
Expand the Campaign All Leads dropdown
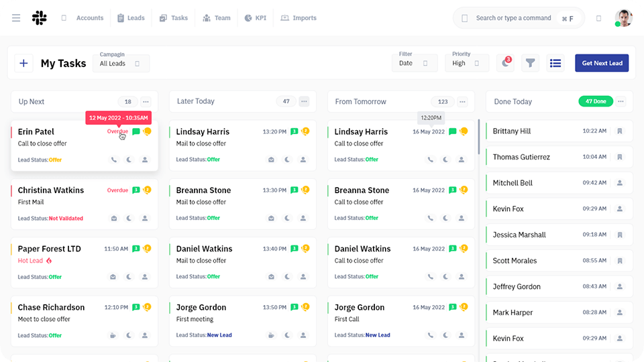[x=121, y=63]
